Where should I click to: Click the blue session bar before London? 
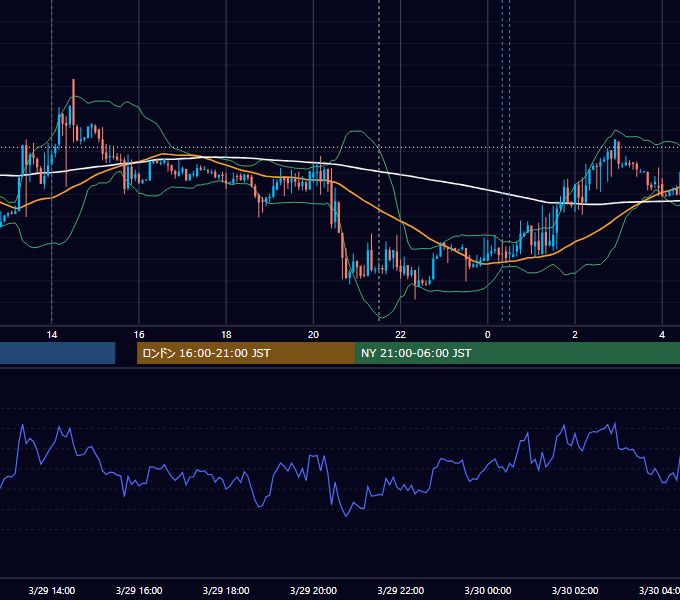(58, 353)
